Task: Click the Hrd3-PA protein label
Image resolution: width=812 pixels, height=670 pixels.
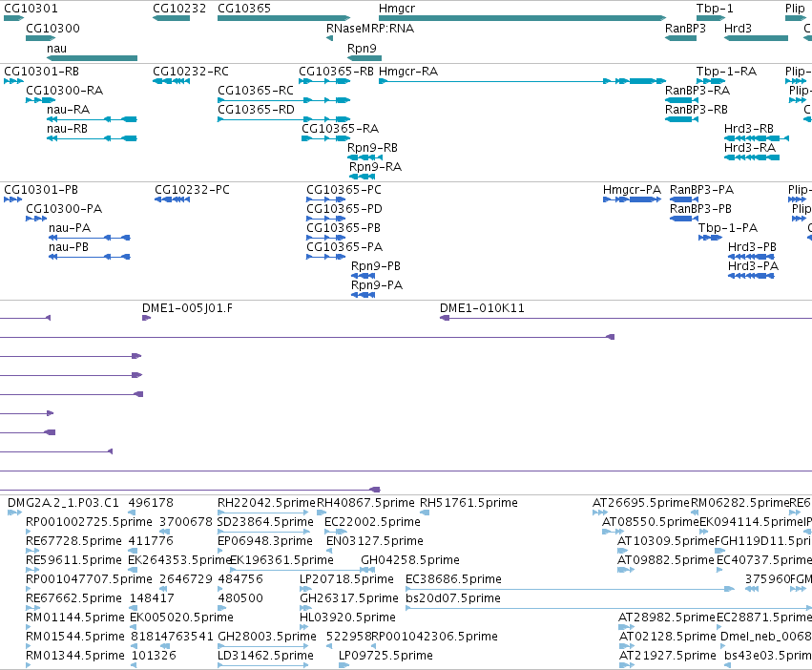Action: (753, 266)
